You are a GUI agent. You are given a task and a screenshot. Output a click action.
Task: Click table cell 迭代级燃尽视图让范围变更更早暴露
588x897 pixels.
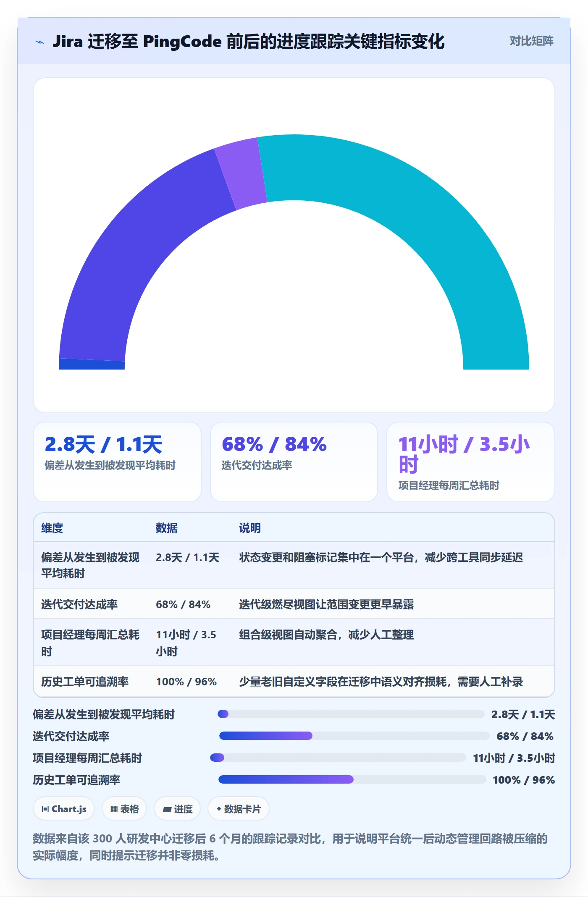point(326,604)
